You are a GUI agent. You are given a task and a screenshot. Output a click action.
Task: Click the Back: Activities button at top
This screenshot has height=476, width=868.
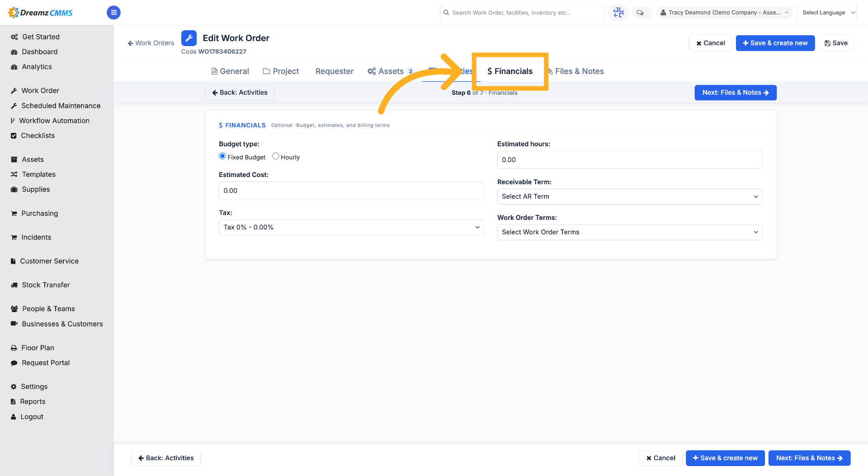tap(240, 93)
